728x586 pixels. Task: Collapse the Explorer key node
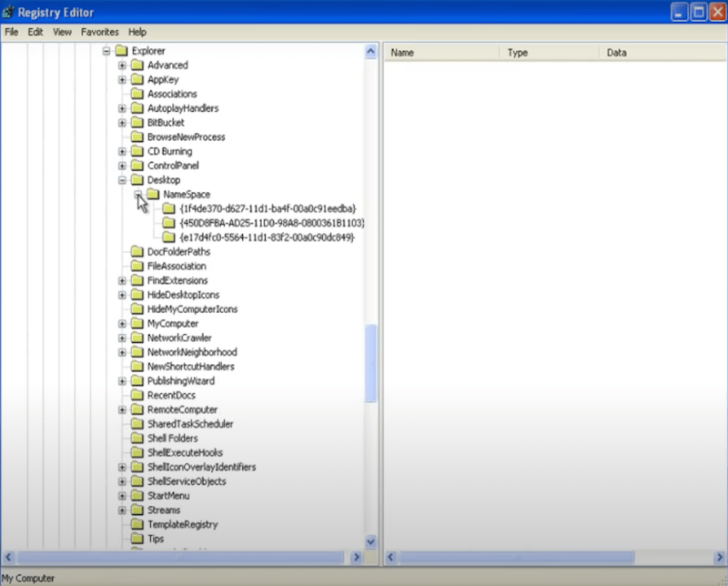coord(106,51)
